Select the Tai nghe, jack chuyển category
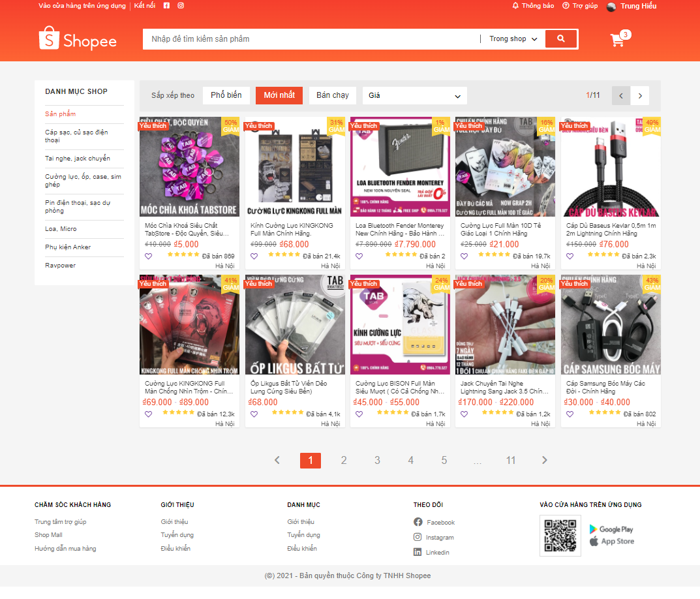This screenshot has width=700, height=599. pos(80,158)
